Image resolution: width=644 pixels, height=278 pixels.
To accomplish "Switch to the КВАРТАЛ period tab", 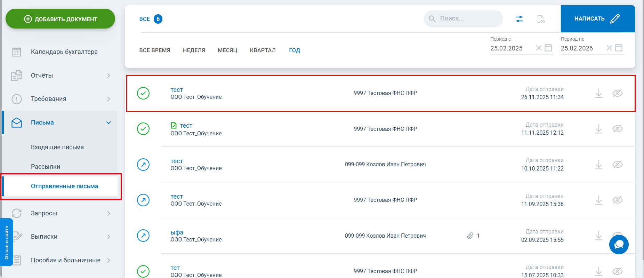I will point(263,50).
